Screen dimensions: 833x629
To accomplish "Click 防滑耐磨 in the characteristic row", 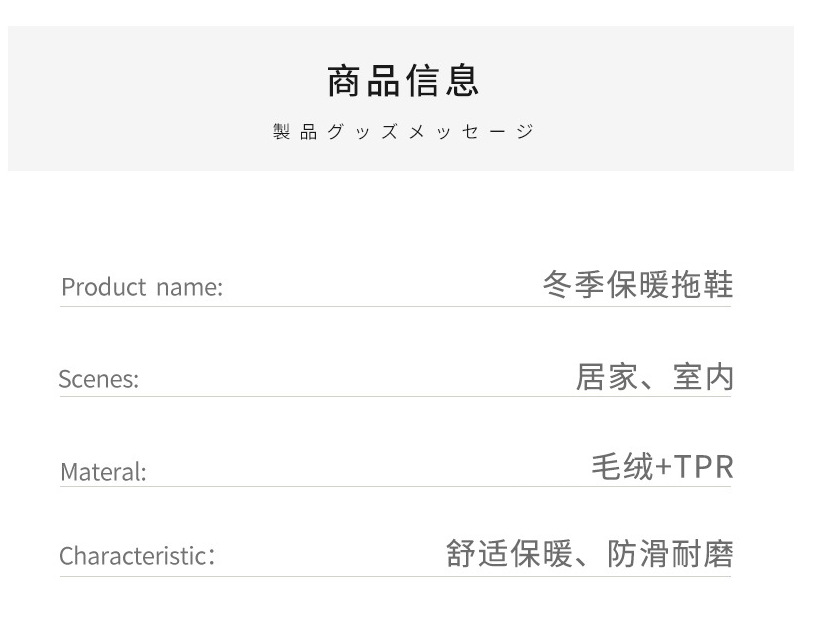I will pos(670,554).
